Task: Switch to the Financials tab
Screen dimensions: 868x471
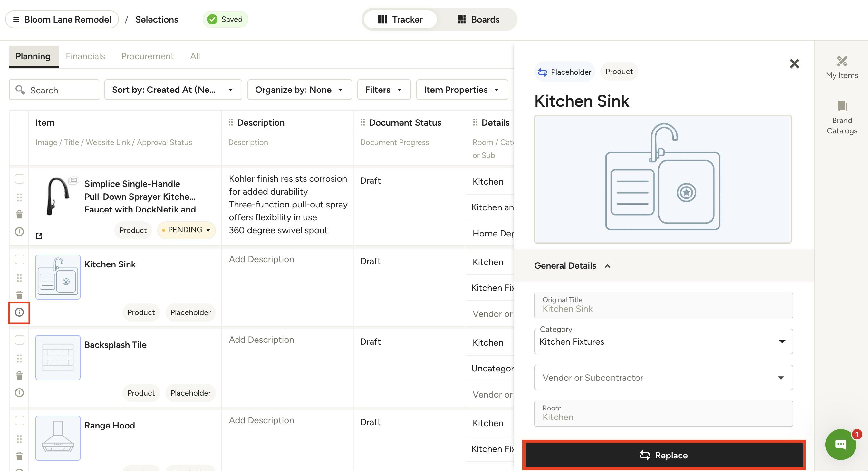Action: (x=85, y=56)
